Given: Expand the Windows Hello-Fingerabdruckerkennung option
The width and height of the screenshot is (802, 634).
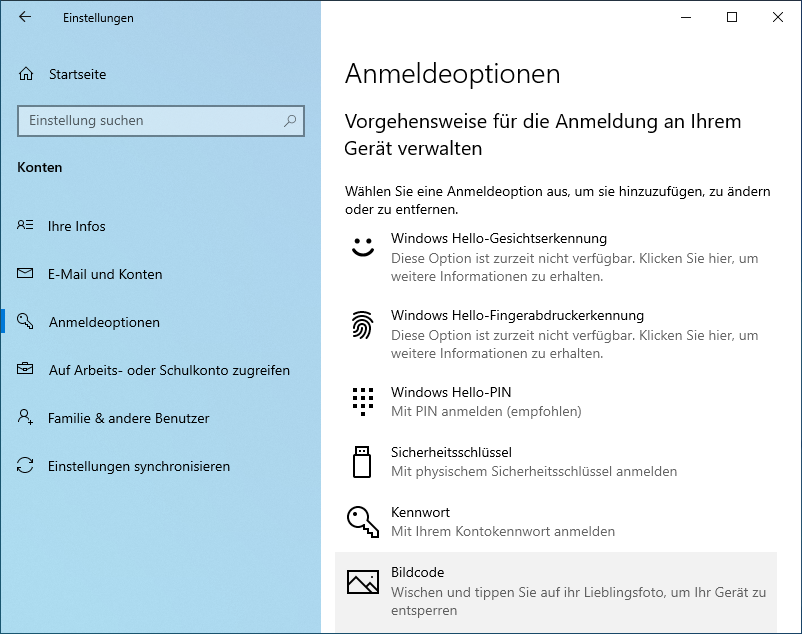Looking at the screenshot, I should [x=517, y=316].
